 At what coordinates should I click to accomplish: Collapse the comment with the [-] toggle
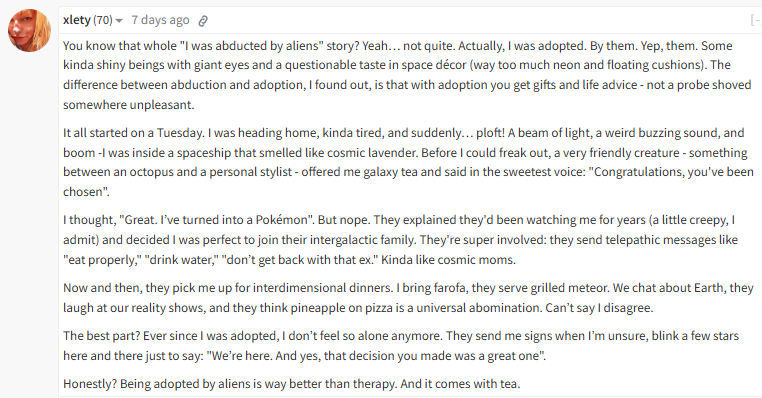[756, 20]
